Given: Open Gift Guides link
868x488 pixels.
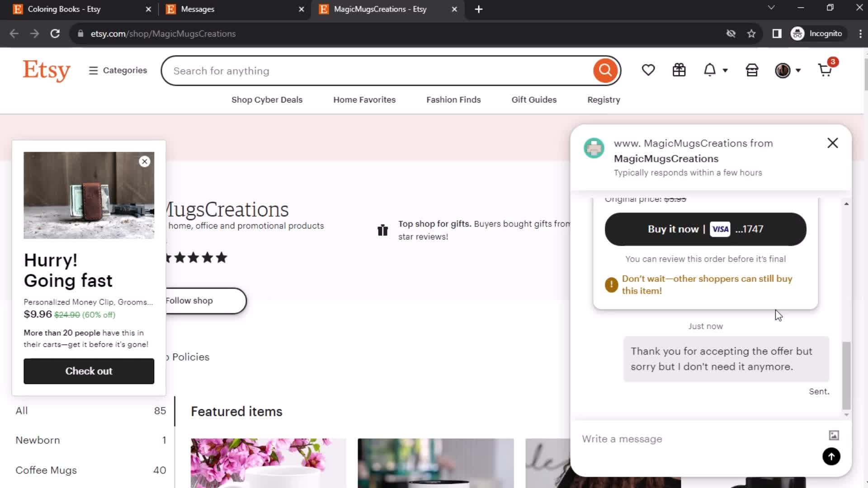Looking at the screenshot, I should click(534, 100).
